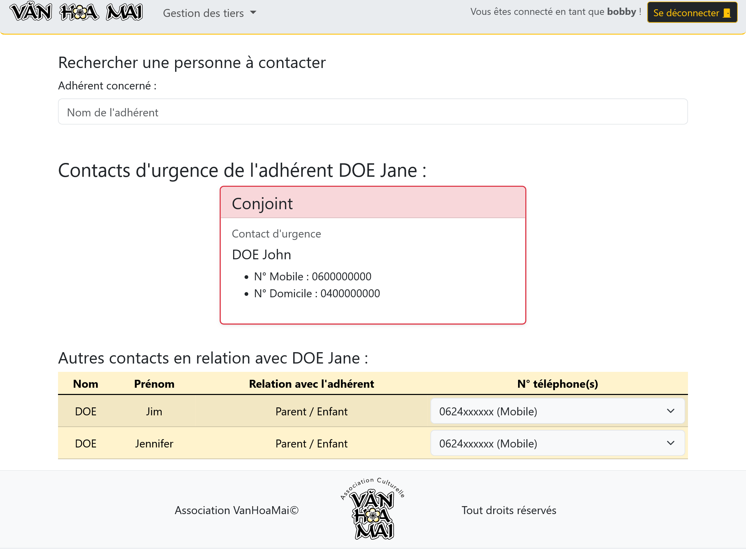Click the bobby username text
Viewport: 746px width, 560px height.
(621, 12)
